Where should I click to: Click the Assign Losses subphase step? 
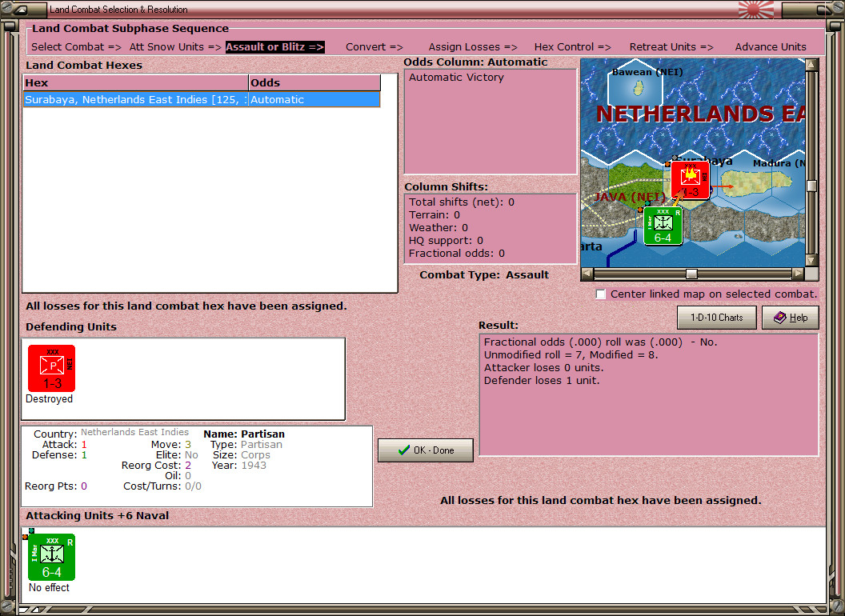click(x=473, y=47)
